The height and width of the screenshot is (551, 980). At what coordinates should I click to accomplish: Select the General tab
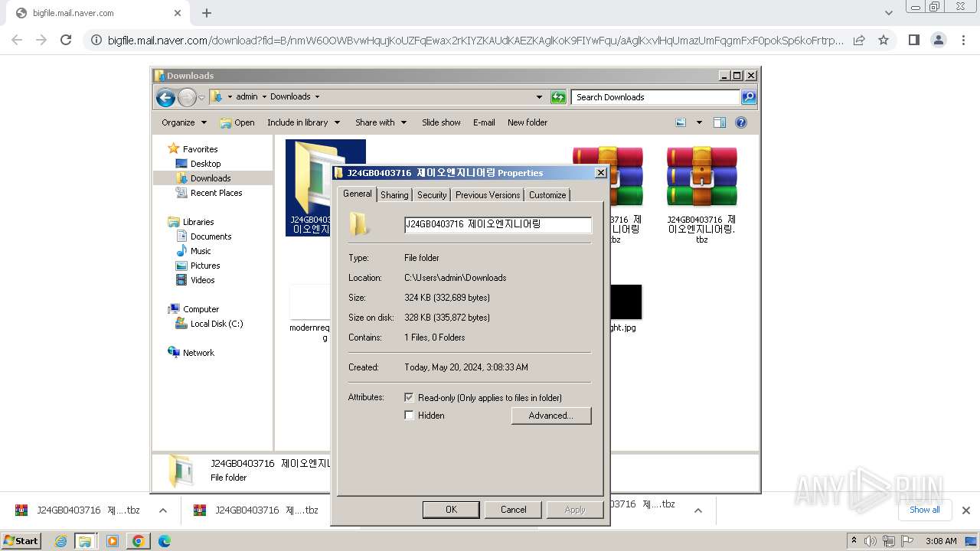pyautogui.click(x=358, y=194)
